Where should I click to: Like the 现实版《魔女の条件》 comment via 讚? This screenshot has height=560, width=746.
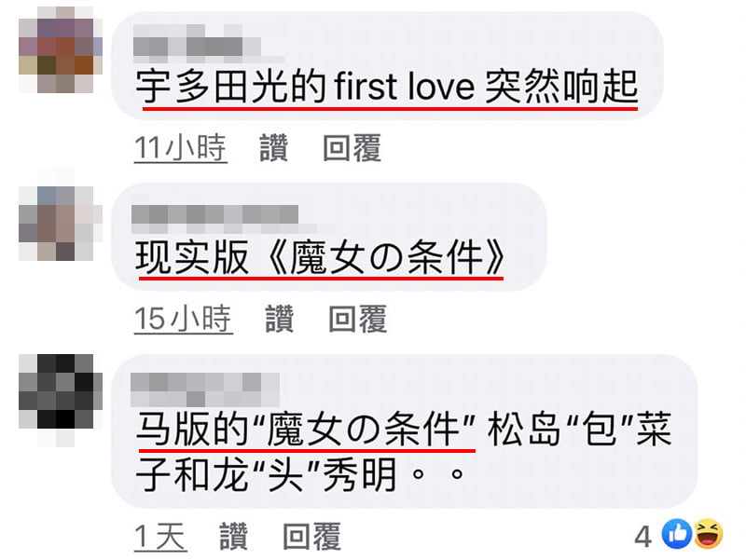click(279, 320)
